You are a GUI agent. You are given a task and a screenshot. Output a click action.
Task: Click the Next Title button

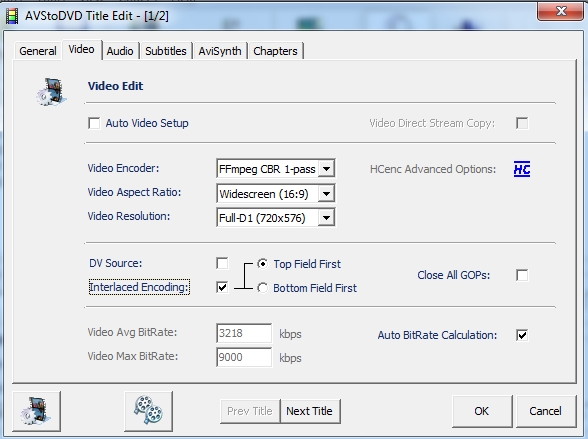click(x=309, y=411)
